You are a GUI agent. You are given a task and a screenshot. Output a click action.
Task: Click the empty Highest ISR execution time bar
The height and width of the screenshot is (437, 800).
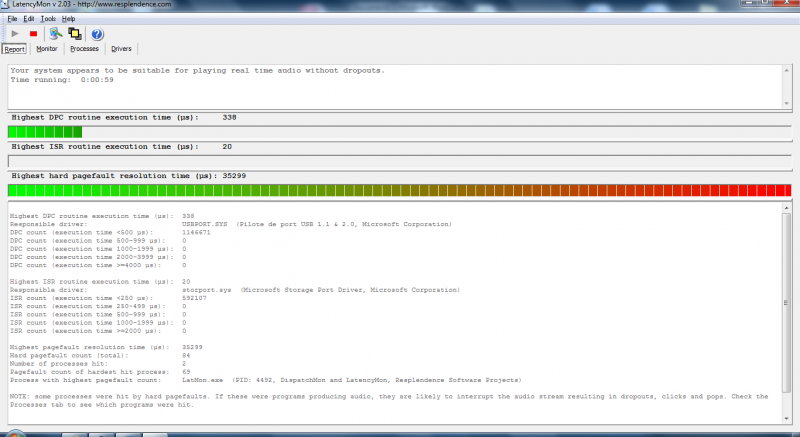pyautogui.click(x=400, y=161)
